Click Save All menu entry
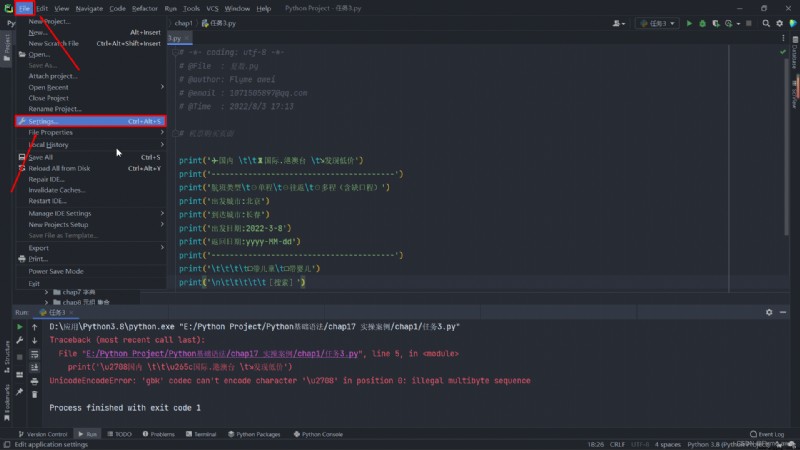The width and height of the screenshot is (800, 450). [91, 157]
